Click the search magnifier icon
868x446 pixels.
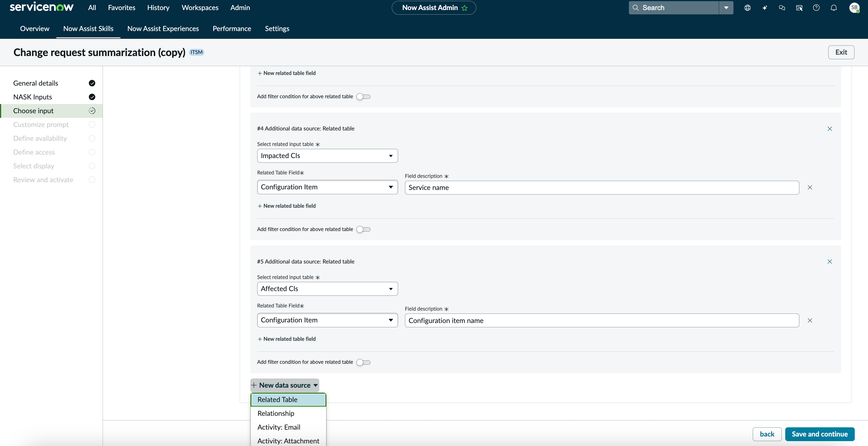click(635, 8)
